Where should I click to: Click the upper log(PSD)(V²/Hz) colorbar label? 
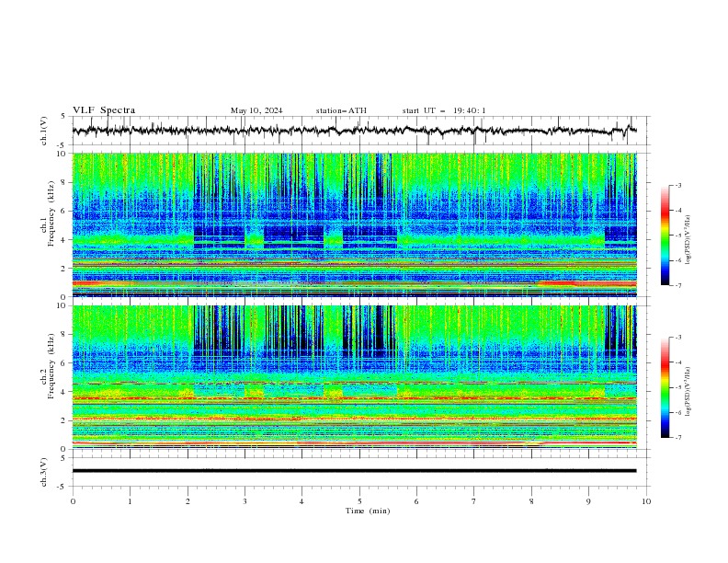688,240
